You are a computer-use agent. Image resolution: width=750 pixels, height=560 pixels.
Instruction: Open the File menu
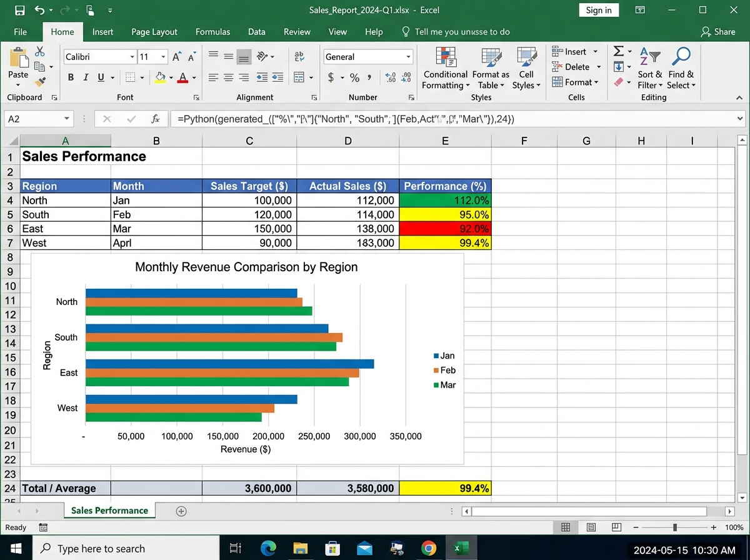pos(20,32)
